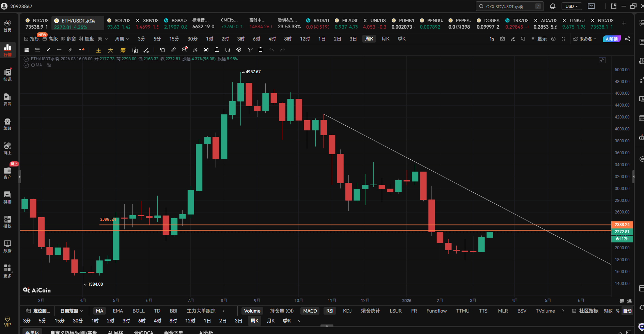The width and height of the screenshot is (644, 334).
Task: Toggle the Volume sub-indicator
Action: (x=252, y=311)
